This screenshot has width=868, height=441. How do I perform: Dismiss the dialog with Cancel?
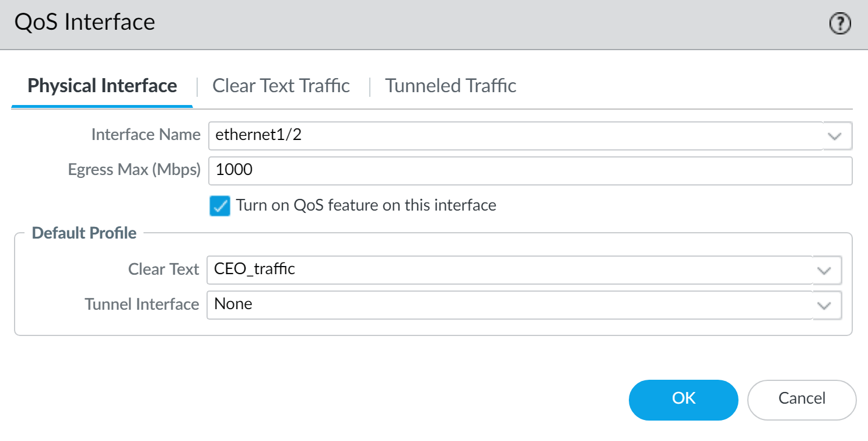click(802, 400)
